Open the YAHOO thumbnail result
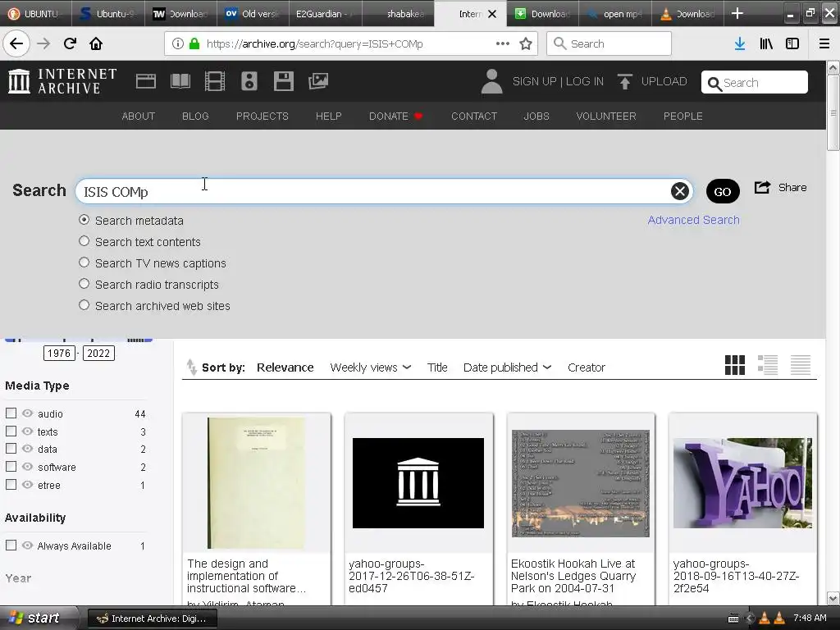840x630 pixels. (742, 482)
